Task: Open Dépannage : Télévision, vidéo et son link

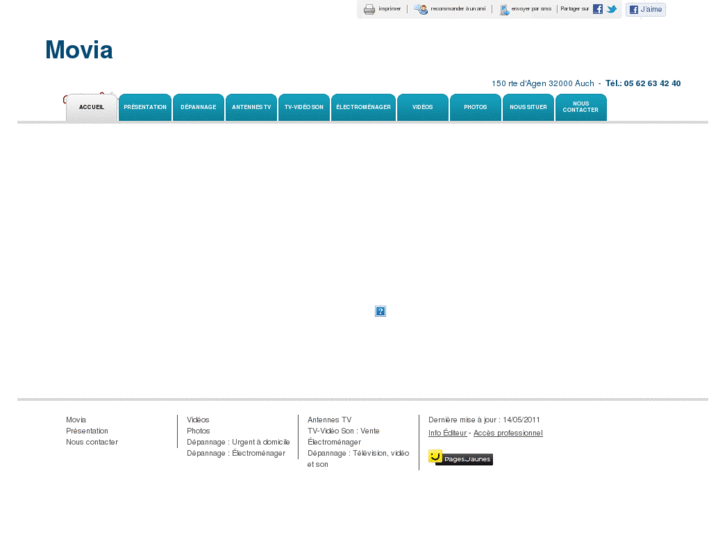Action: [x=358, y=459]
